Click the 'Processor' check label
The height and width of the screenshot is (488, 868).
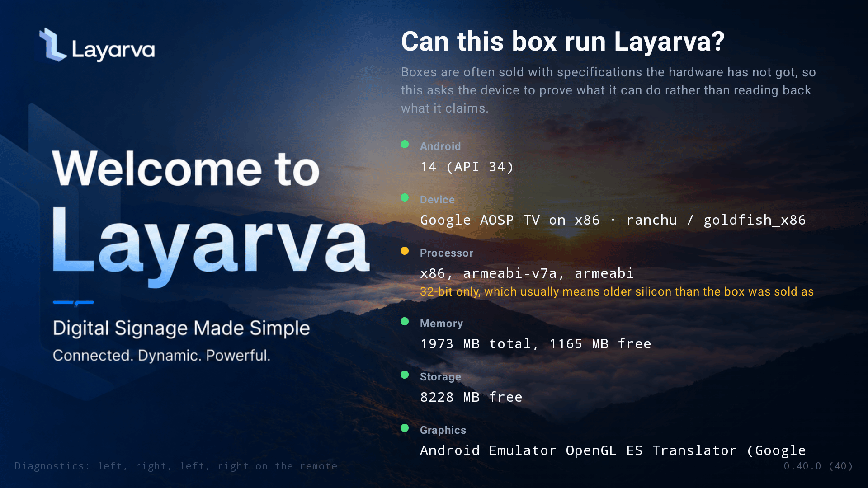pos(447,253)
